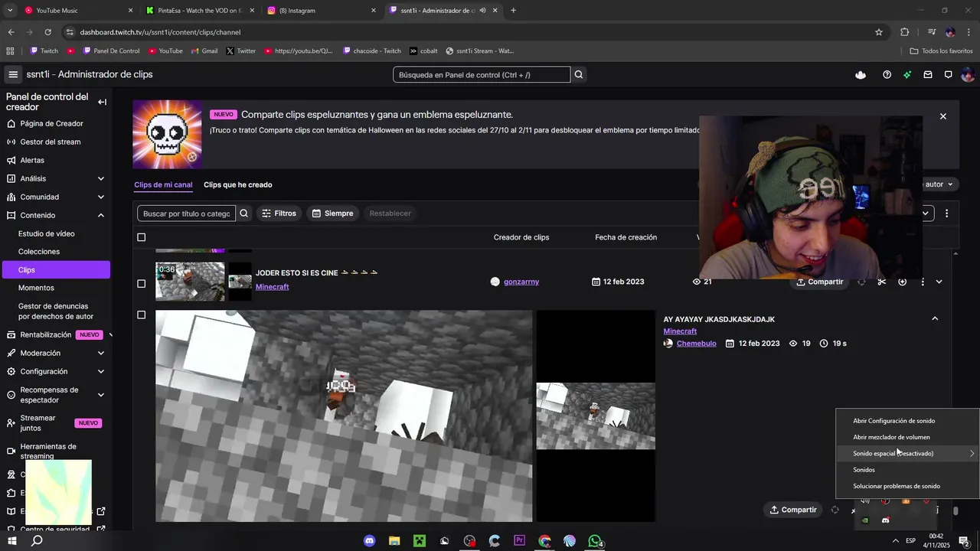This screenshot has height=551, width=980.
Task: Check the box for JODER ESTO SI ES CINE clip
Action: point(141,284)
